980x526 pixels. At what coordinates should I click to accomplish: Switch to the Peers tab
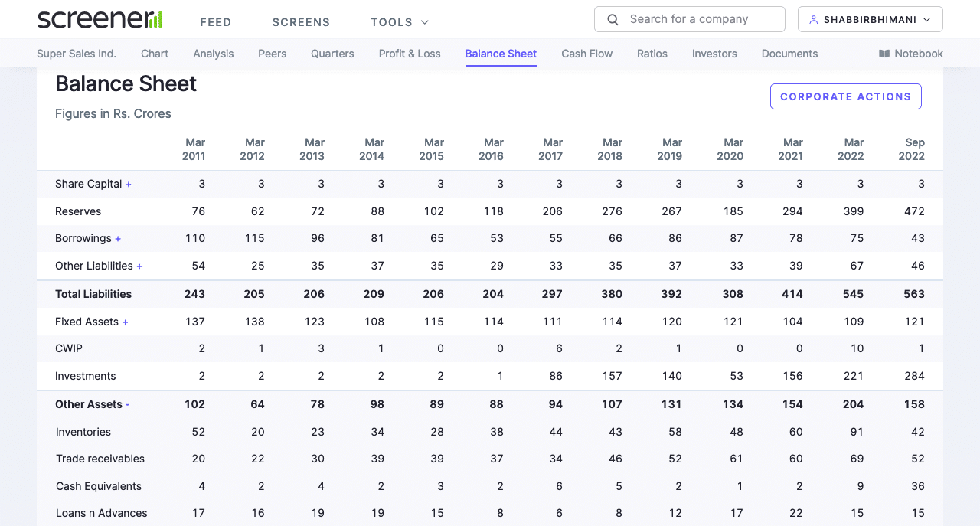tap(273, 54)
